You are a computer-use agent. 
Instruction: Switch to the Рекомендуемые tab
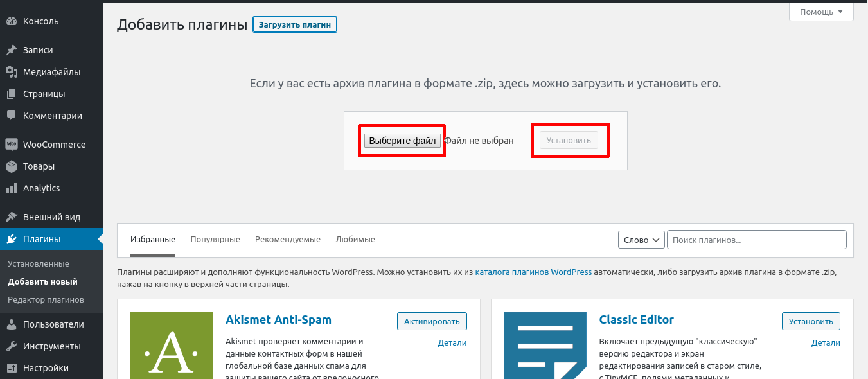pyautogui.click(x=287, y=240)
